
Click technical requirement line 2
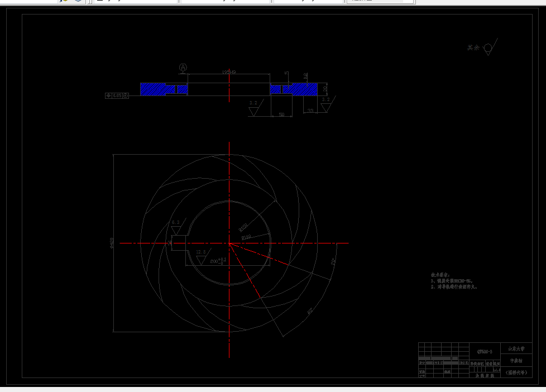454,287
